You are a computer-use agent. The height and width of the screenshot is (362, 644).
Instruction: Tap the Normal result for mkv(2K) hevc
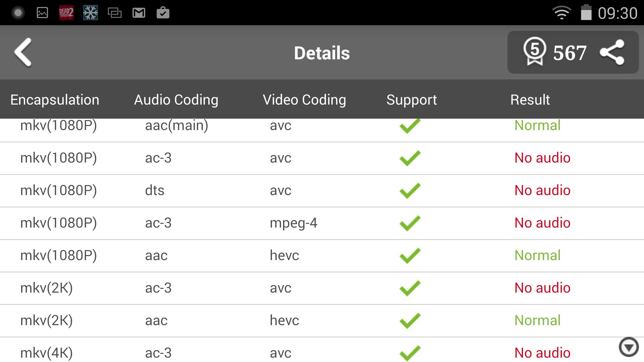[x=537, y=320]
